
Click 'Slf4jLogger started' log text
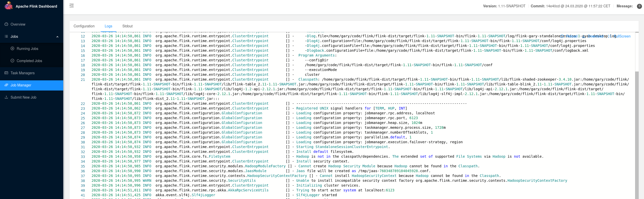tap(316, 195)
